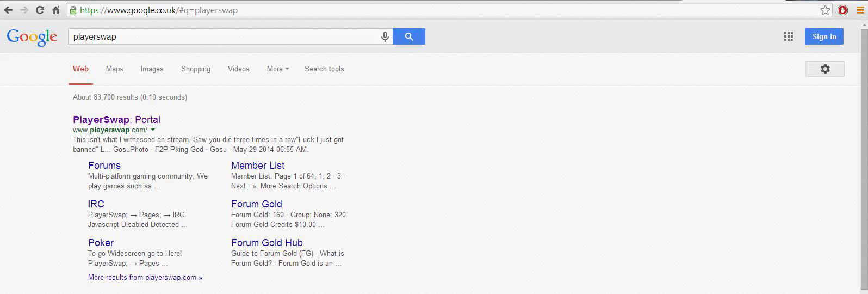Click the blue magnifier search button

pos(409,36)
